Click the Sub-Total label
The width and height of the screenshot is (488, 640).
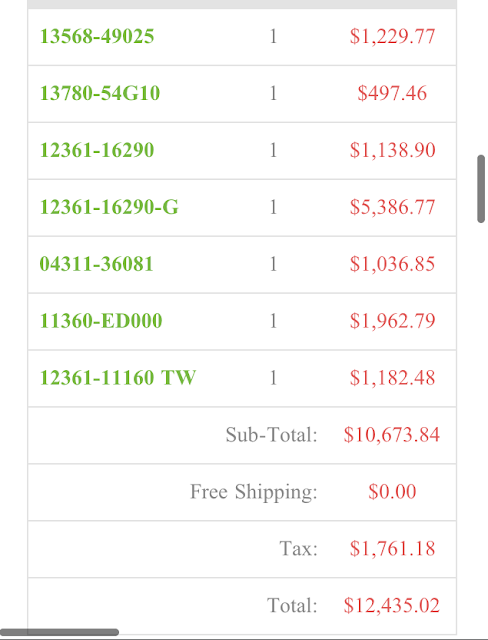click(271, 435)
